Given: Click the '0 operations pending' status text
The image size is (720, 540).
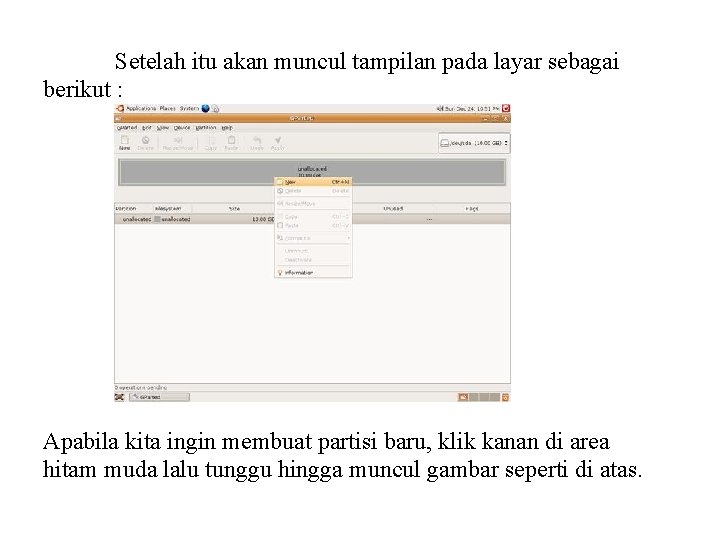Looking at the screenshot, I should (x=141, y=388).
